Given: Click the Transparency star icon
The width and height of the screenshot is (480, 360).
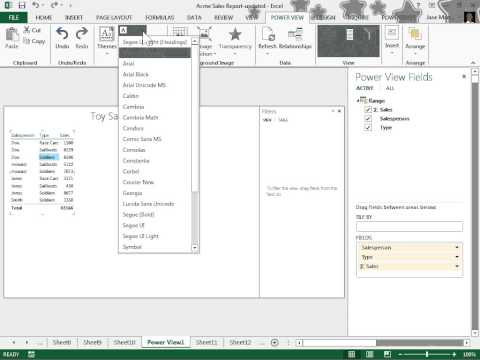Looking at the screenshot, I should coord(235,34).
